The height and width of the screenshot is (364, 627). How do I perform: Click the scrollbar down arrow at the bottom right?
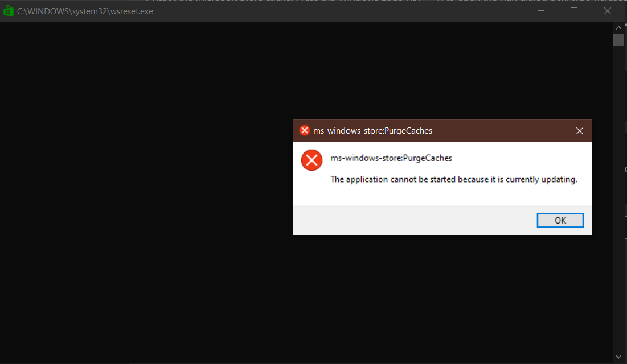[618, 358]
